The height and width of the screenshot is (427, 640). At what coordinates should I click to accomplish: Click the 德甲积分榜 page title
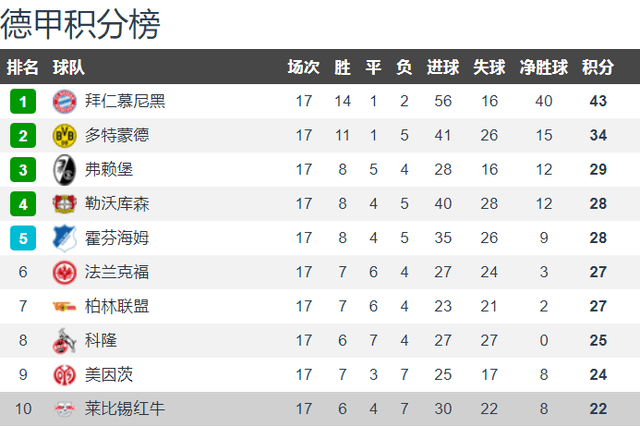click(80, 24)
